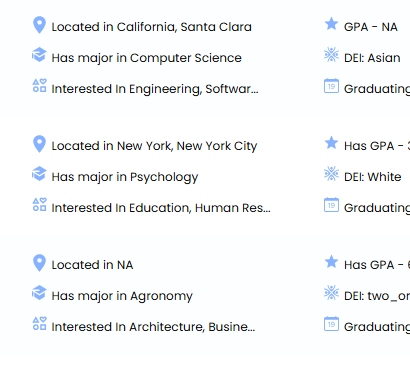Click the interests icon beside Education, Human Res

39,205
